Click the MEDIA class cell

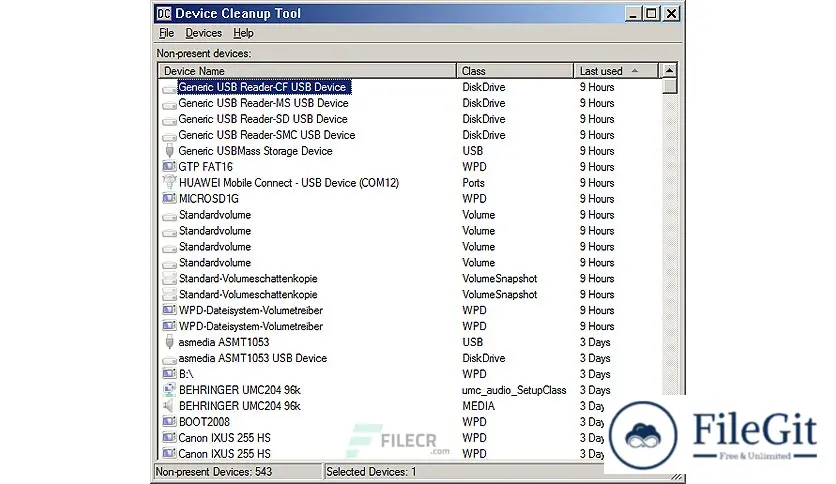click(478, 406)
